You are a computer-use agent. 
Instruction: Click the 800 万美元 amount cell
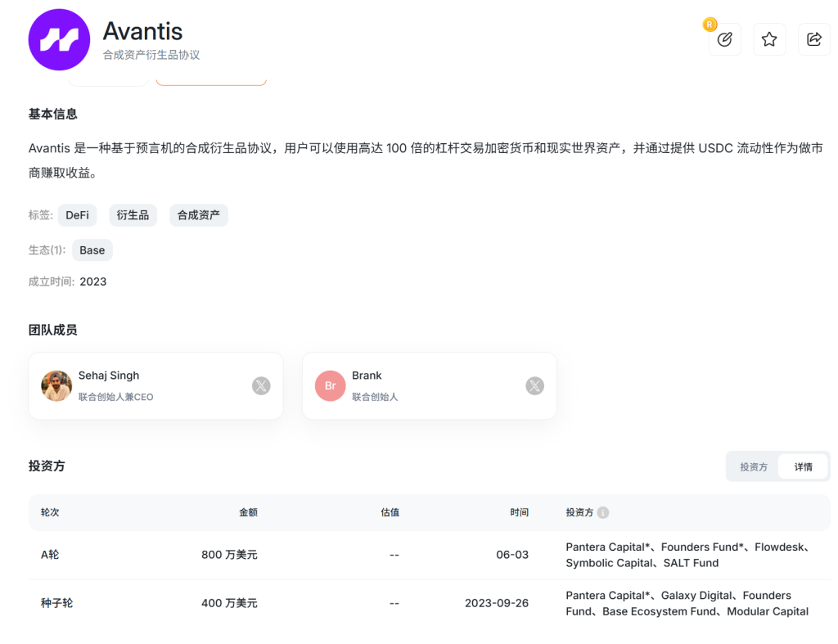[229, 555]
